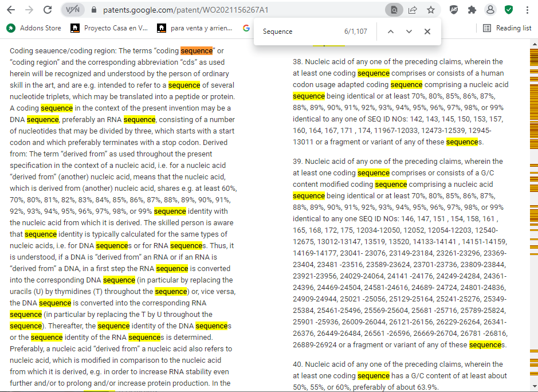Go to previous find match
Image resolution: width=538 pixels, height=392 pixels.
point(391,32)
